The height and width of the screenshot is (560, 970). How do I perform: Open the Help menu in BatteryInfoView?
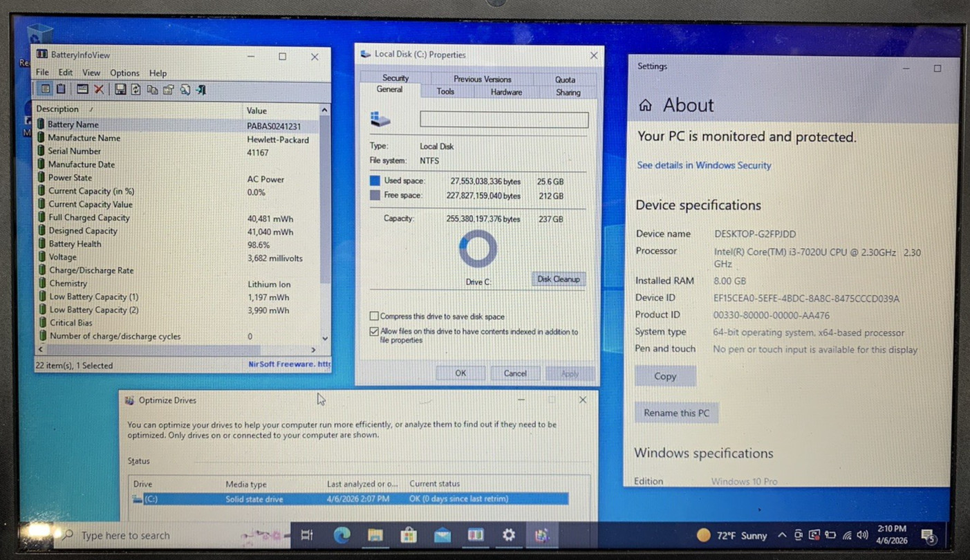click(x=158, y=73)
